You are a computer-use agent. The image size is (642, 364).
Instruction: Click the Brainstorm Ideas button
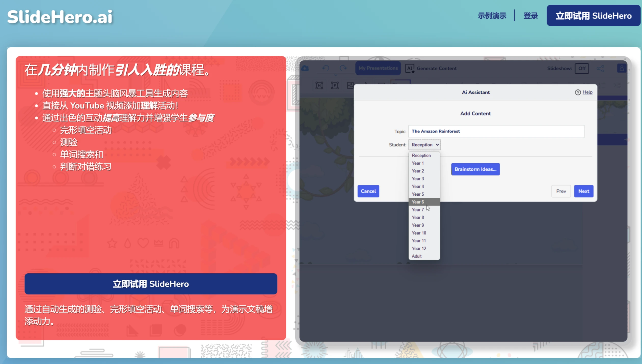coord(475,169)
